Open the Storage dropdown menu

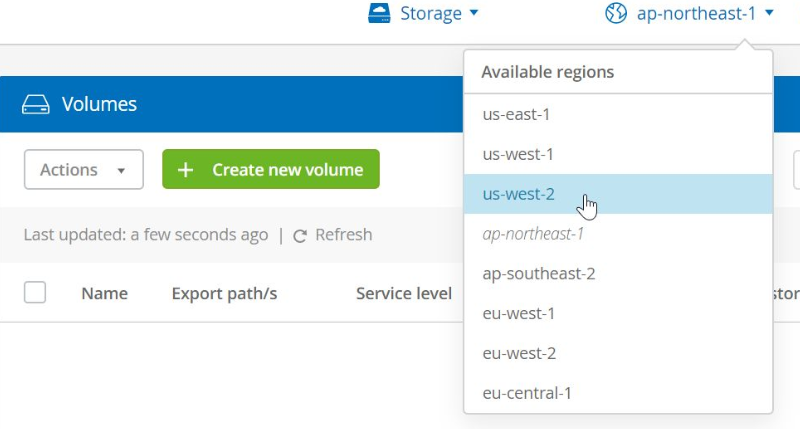point(423,13)
